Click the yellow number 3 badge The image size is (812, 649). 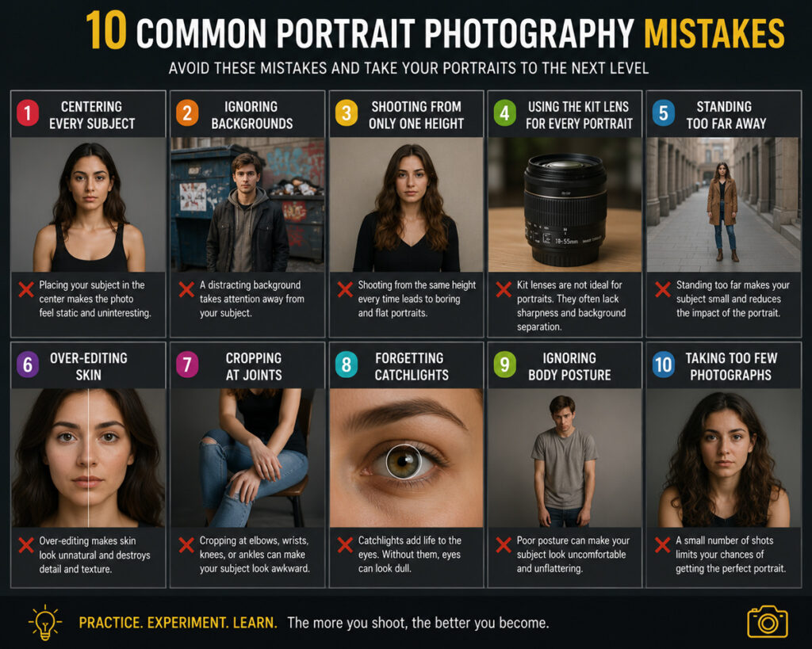347,113
